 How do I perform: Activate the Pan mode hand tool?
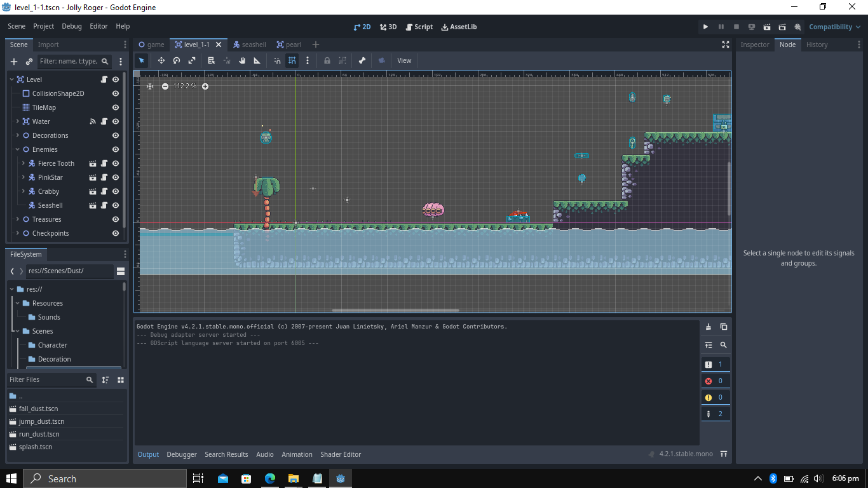[242, 60]
